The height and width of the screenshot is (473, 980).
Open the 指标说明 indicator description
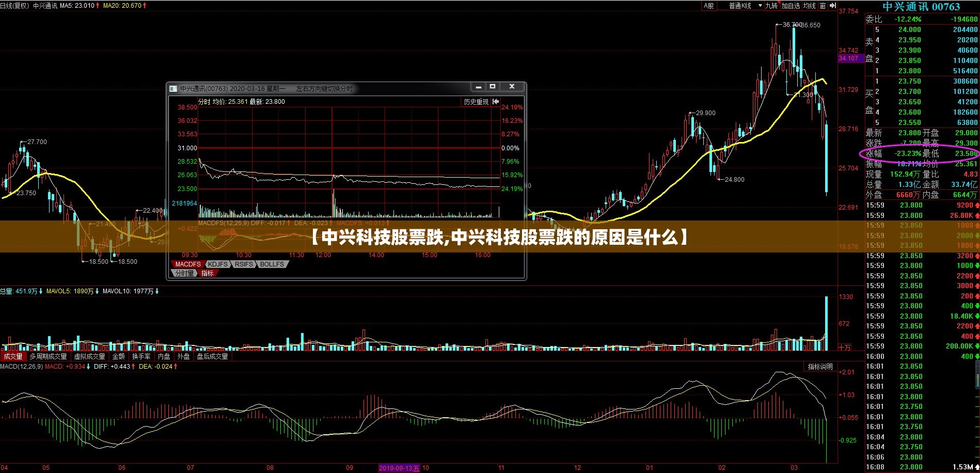pos(820,367)
